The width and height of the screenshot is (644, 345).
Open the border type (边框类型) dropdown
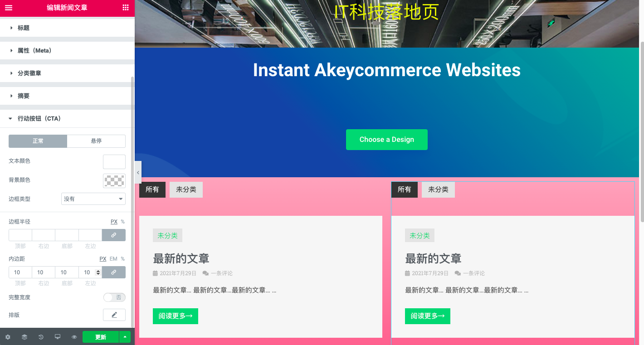pos(93,199)
